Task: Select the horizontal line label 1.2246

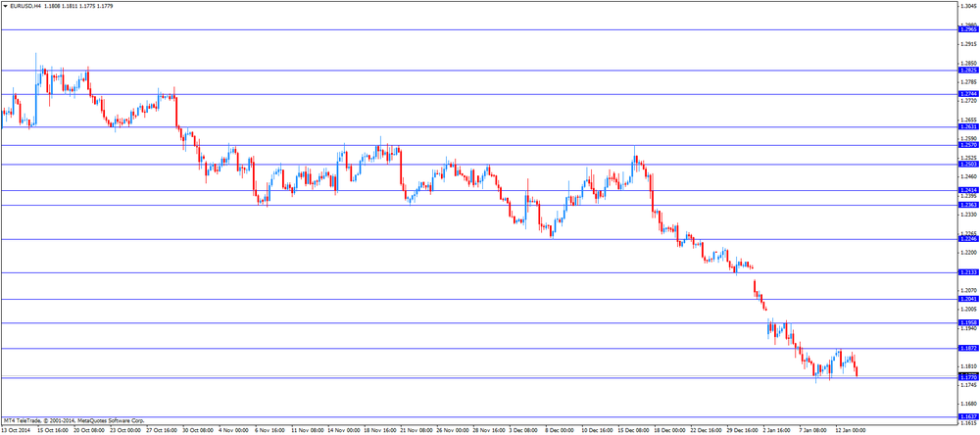Action: coord(967,239)
